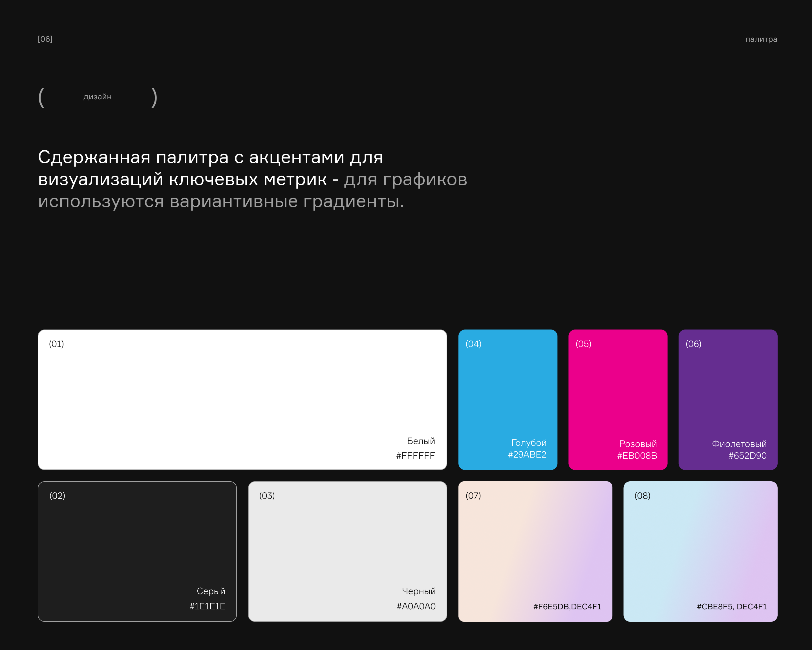
Task: Click the #EB008B hex code label
Action: tap(637, 456)
